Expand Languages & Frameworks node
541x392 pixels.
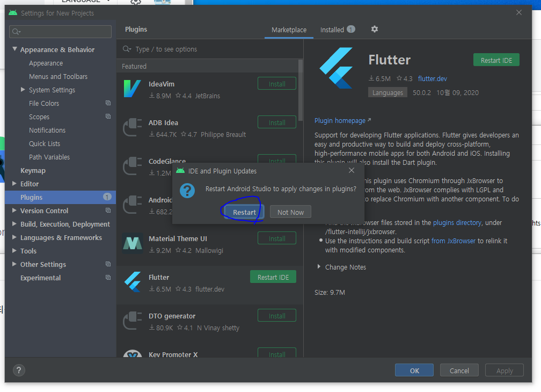pyautogui.click(x=14, y=237)
